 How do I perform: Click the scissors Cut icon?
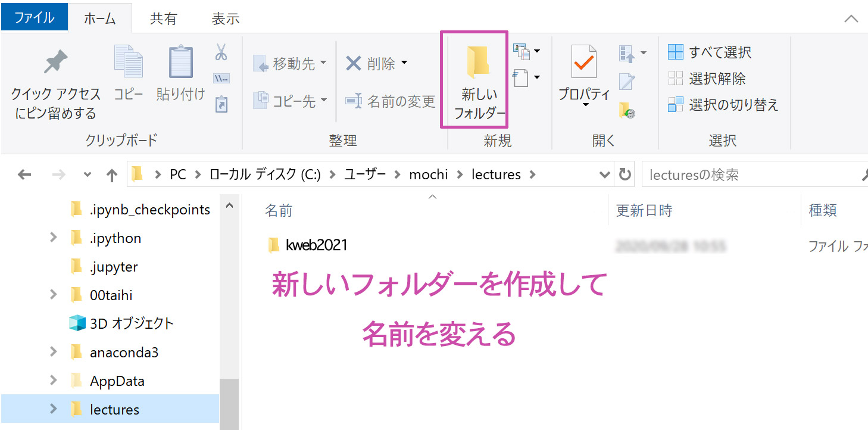point(221,52)
